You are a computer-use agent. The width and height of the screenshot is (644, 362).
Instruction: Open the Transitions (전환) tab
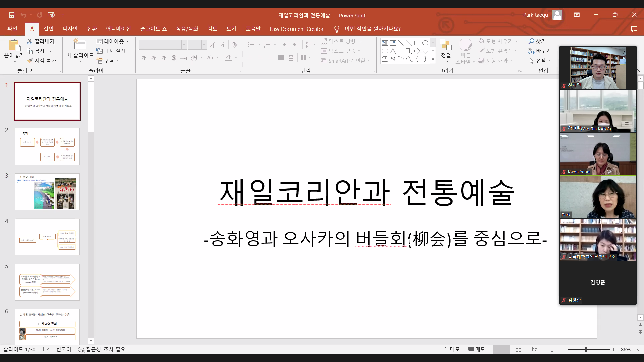tap(92, 29)
